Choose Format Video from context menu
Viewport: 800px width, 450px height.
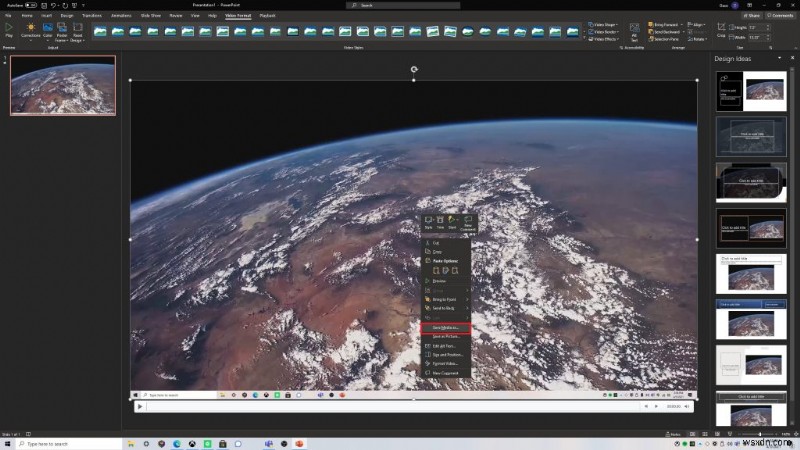point(445,364)
